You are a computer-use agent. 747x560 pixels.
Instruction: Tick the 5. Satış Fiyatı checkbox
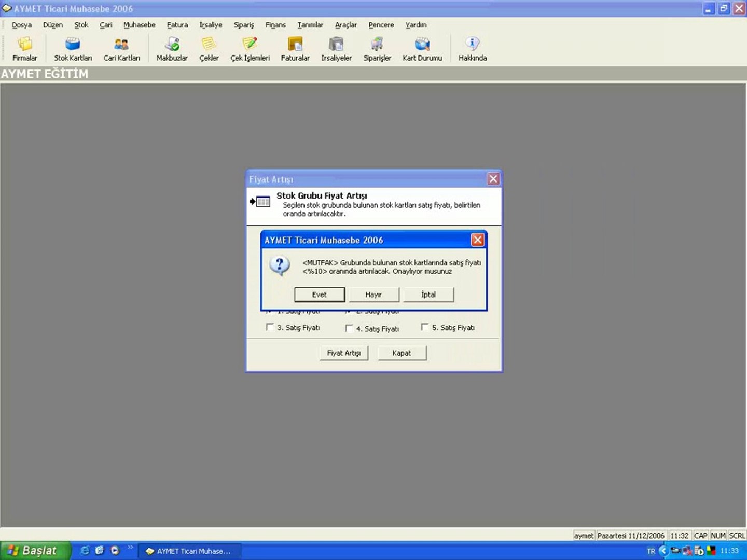click(x=425, y=327)
